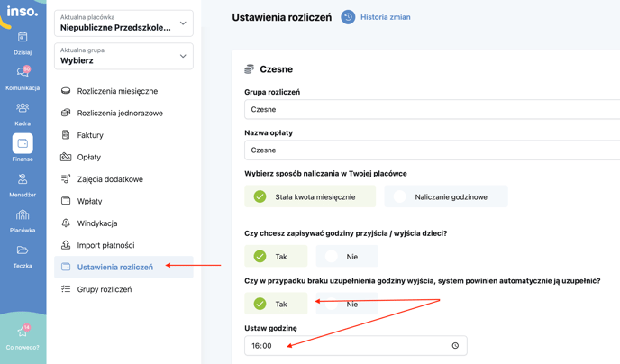Screen dimensions: 620x364
Task: Open the Teczka folder icon
Action: coord(23,250)
